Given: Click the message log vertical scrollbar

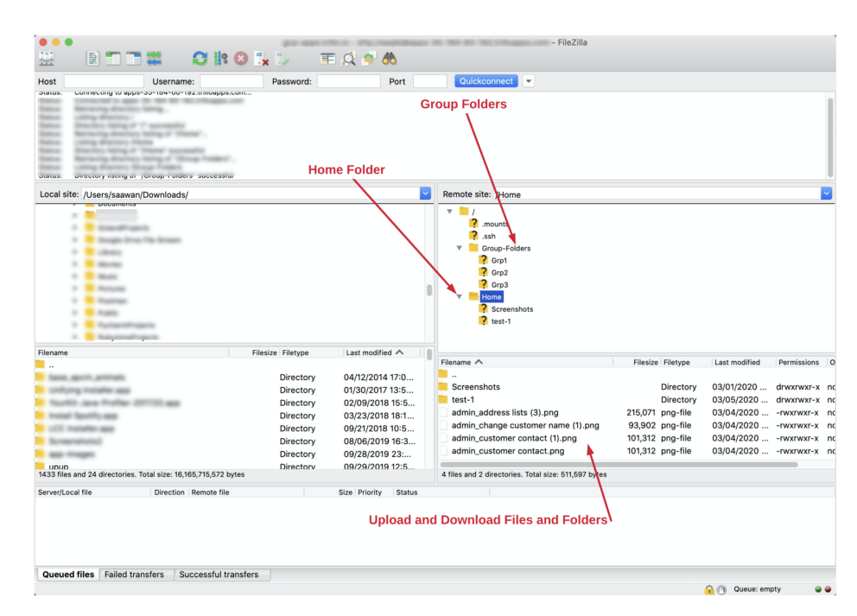Looking at the screenshot, I should pos(830,136).
